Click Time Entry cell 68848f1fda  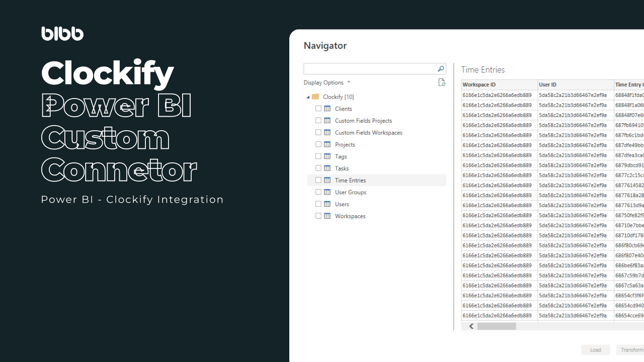click(x=629, y=95)
